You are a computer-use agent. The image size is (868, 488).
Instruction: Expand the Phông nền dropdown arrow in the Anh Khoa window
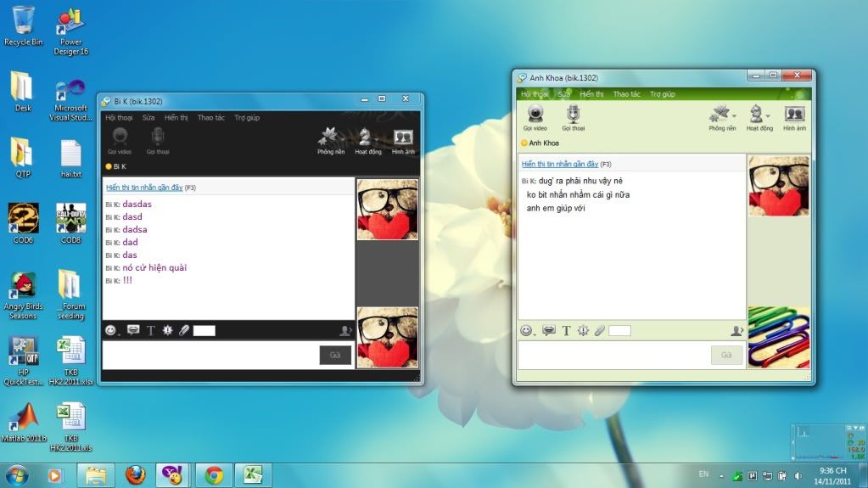click(734, 115)
